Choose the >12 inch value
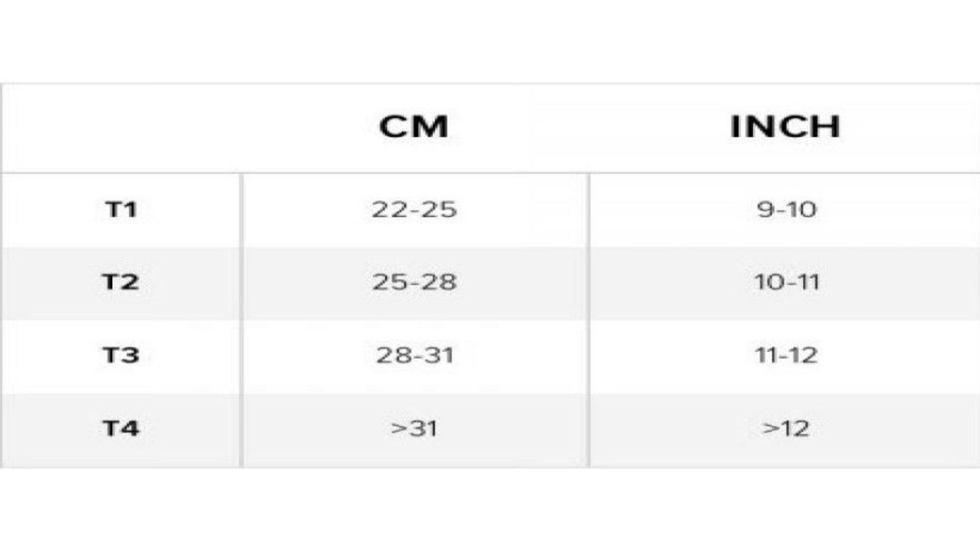980x551 pixels. click(786, 428)
